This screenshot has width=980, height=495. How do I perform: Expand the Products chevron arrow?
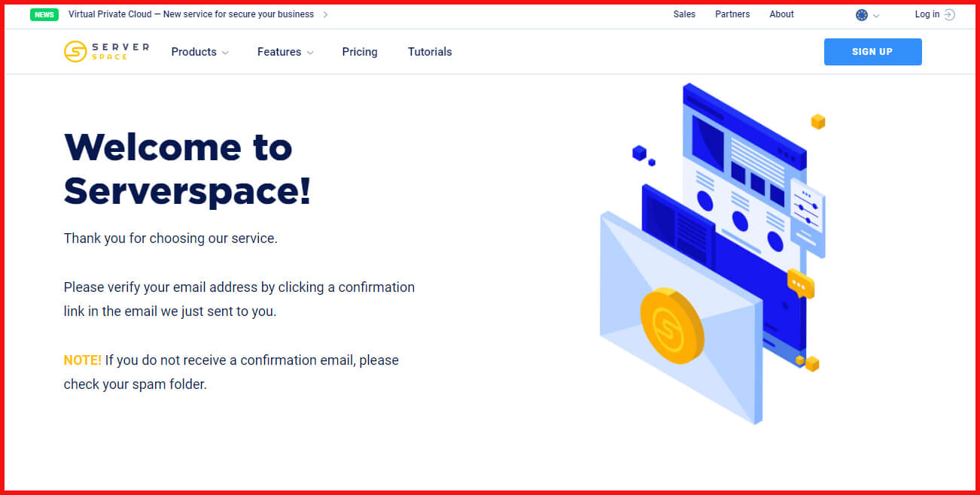(x=225, y=53)
